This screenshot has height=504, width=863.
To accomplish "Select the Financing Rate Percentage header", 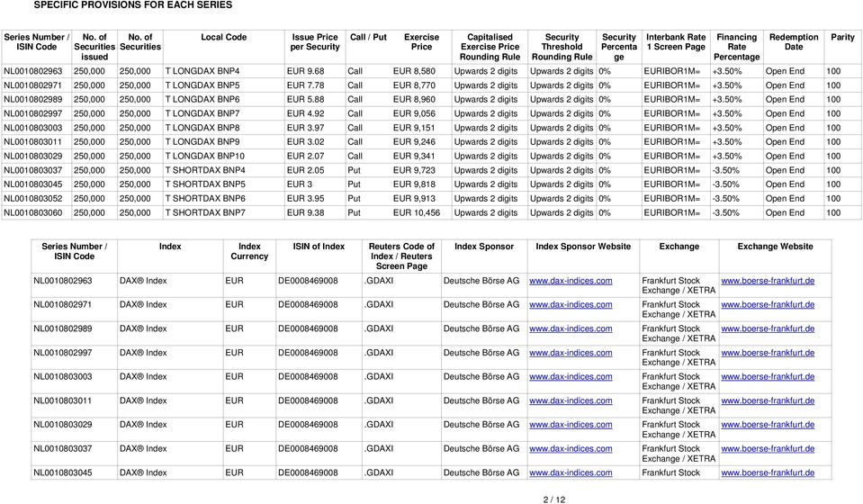I will pyautogui.click(x=736, y=47).
